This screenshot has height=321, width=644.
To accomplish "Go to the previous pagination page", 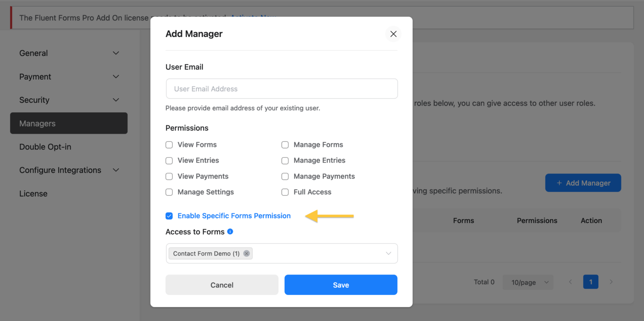I will (x=570, y=282).
